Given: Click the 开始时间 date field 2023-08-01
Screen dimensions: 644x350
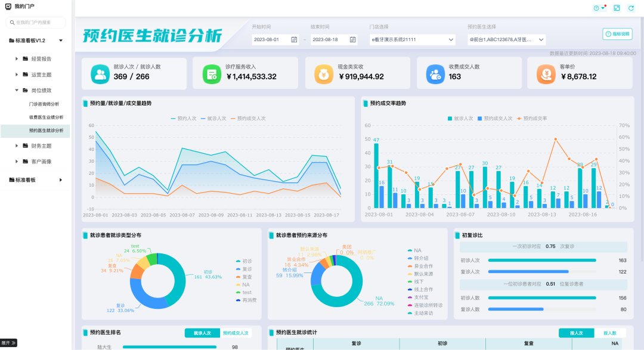Looking at the screenshot, I should pyautogui.click(x=275, y=39).
